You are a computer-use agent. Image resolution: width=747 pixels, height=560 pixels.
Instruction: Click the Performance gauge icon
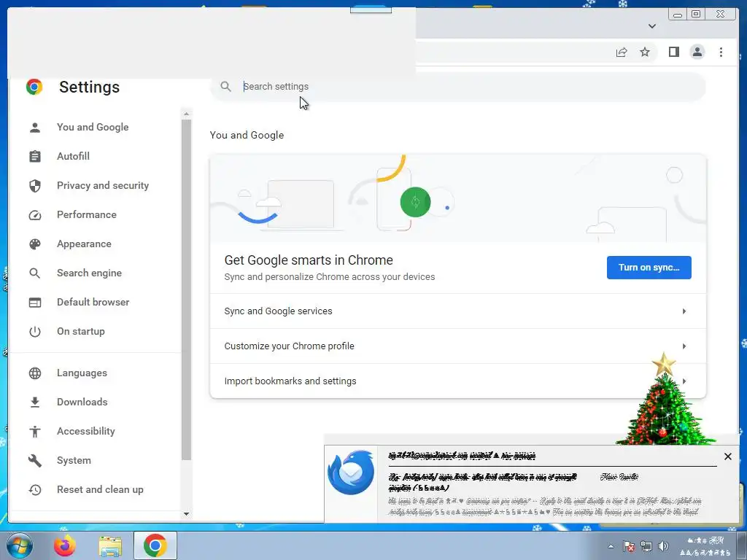click(x=35, y=215)
